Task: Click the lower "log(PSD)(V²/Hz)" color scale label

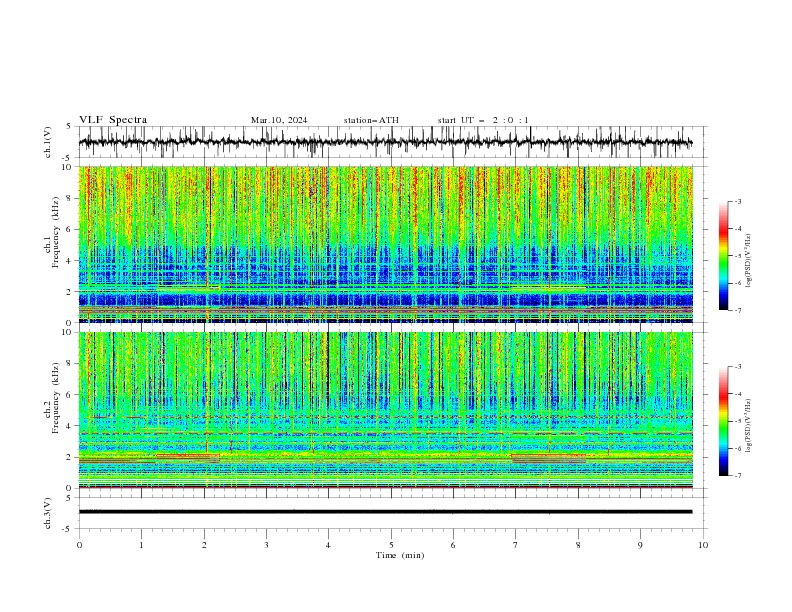Action: 749,426
